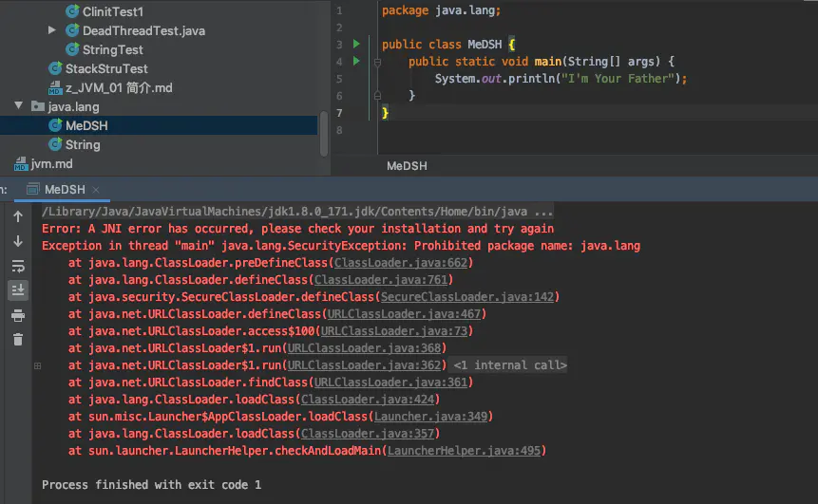818x504 pixels.
Task: Click the closing brace on line 7
Action: [385, 113]
